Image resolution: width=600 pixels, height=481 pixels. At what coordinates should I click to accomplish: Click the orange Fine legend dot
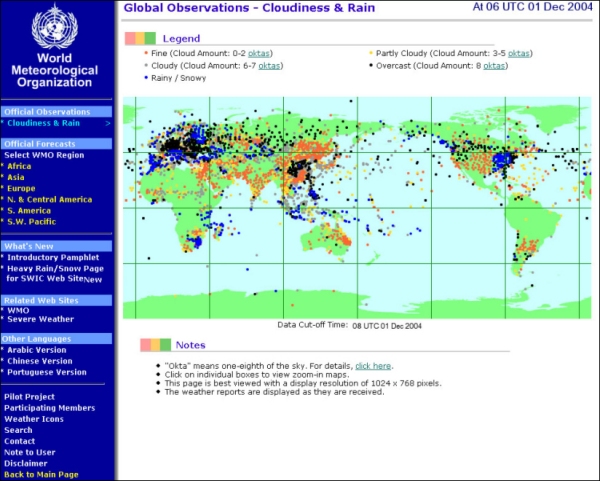[147, 52]
